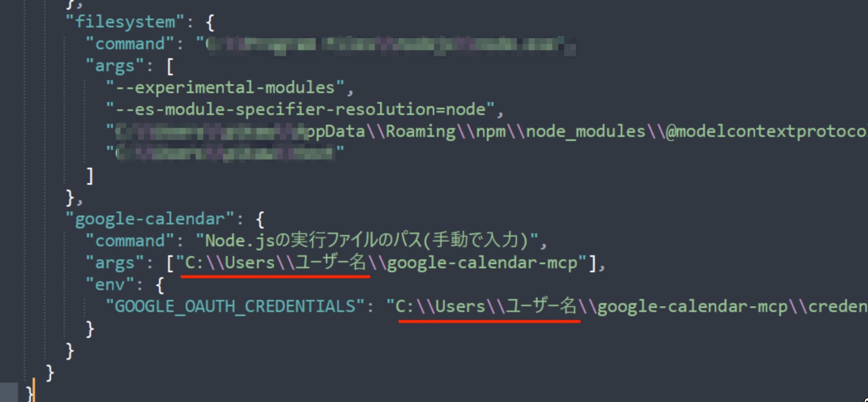Screen dimensions: 868x402
Task: Click the "command" key under google-calendar
Action: (130, 241)
